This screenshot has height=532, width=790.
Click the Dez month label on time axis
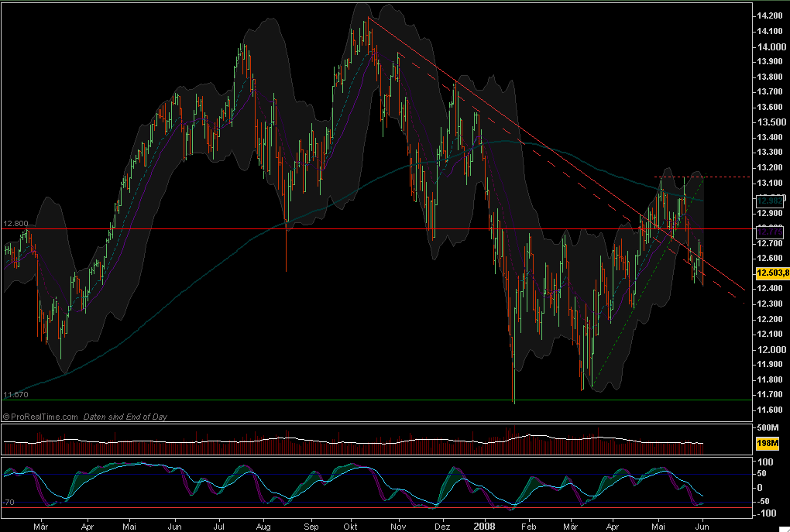441,527
